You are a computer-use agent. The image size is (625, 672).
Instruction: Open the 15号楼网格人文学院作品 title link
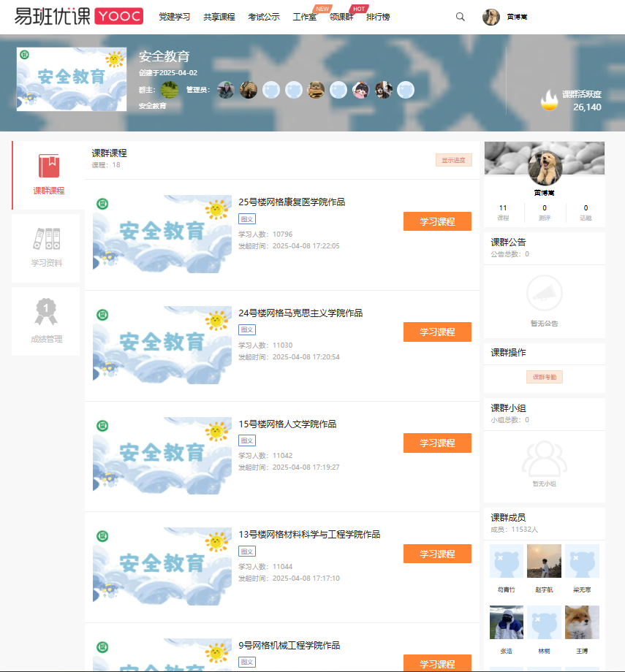click(x=287, y=424)
